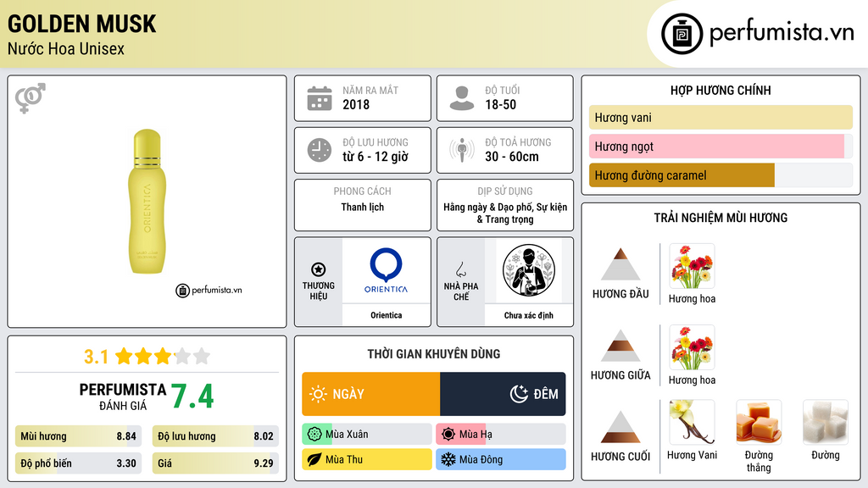Click the perfumer illustration above Chưa xác định
This screenshot has height=488, width=868.
[x=529, y=270]
